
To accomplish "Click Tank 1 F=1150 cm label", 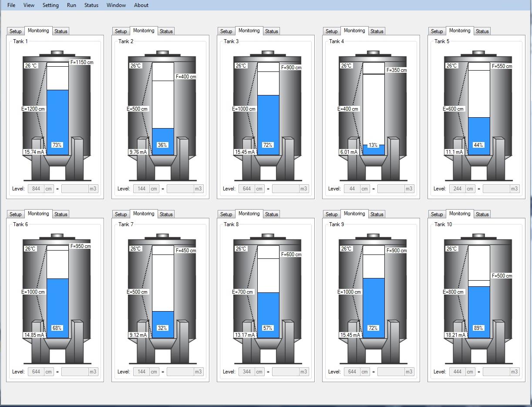I will click(82, 62).
